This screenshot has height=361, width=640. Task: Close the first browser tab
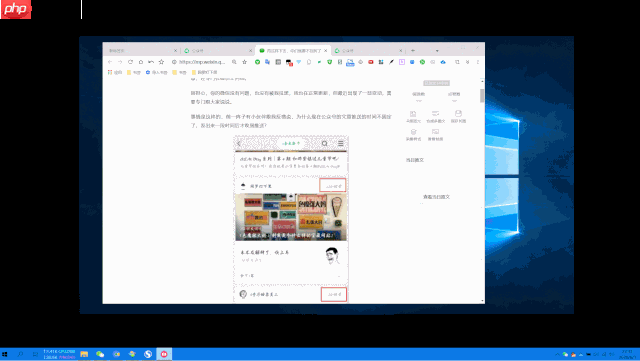point(176,51)
